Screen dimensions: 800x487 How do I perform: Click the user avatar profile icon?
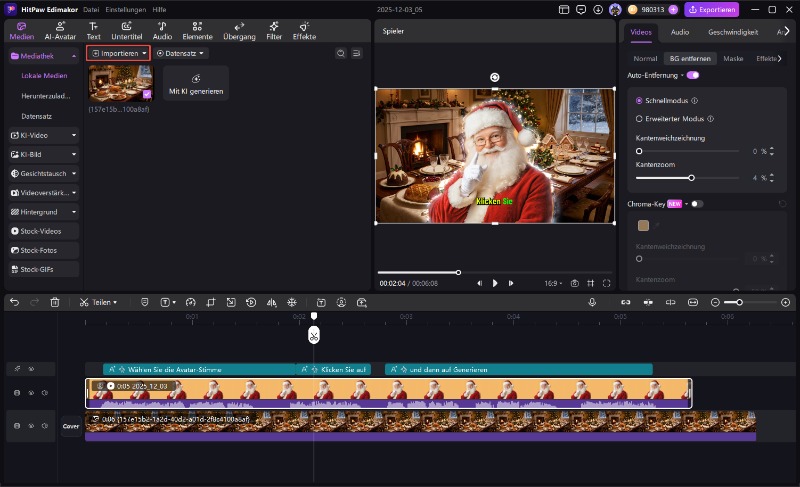tap(615, 9)
